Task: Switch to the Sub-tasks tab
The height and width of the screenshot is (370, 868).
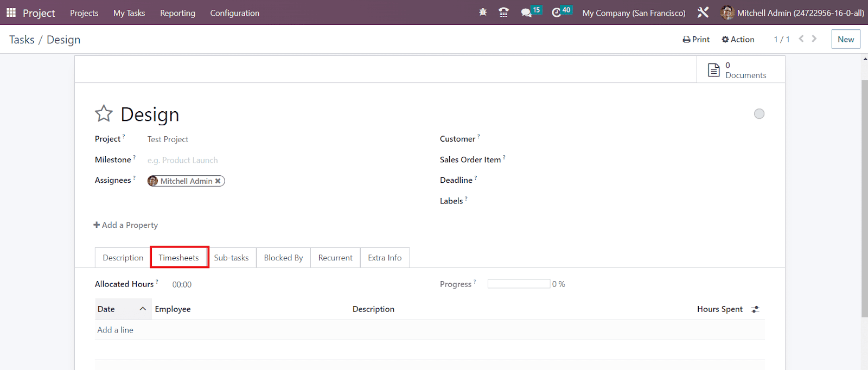Action: click(231, 258)
